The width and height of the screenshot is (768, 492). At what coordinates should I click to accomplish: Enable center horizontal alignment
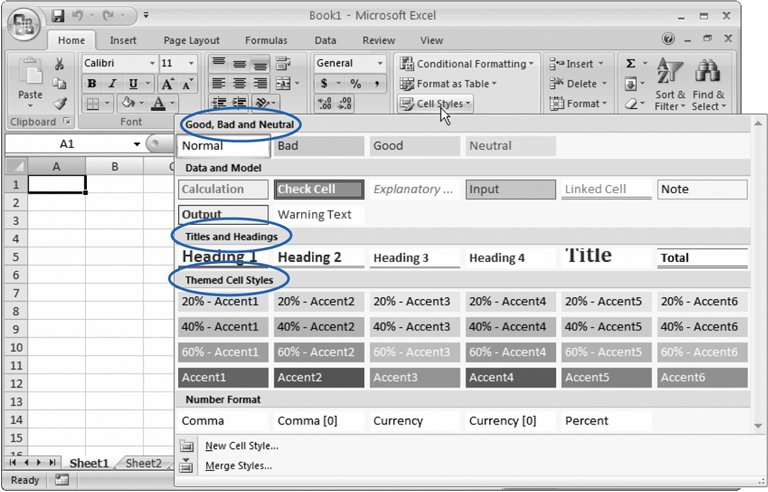point(240,84)
